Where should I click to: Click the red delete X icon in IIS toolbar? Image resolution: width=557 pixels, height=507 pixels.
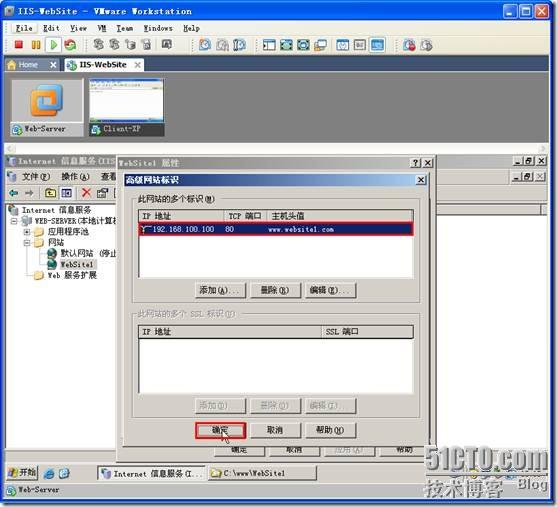[86, 193]
